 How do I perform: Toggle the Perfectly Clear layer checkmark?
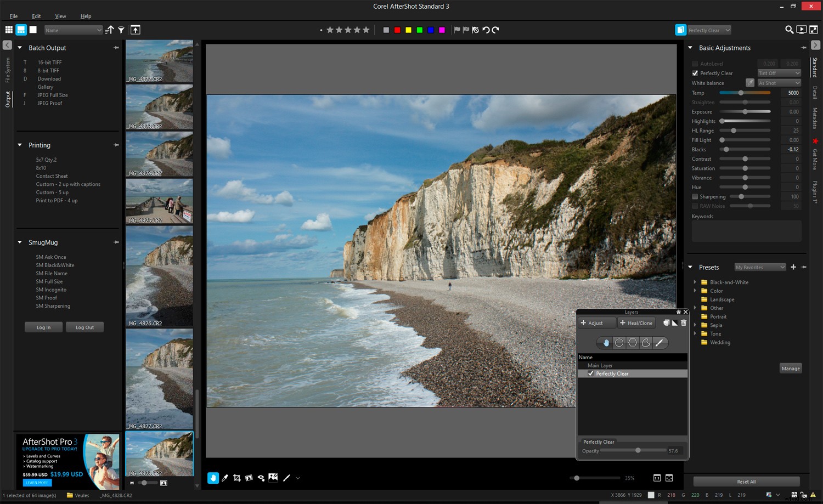click(x=591, y=373)
